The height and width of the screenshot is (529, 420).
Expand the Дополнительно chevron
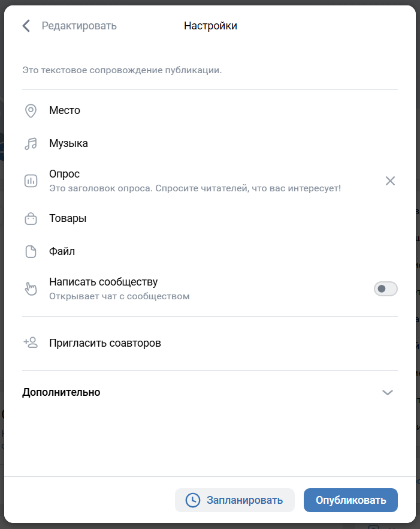click(x=388, y=392)
